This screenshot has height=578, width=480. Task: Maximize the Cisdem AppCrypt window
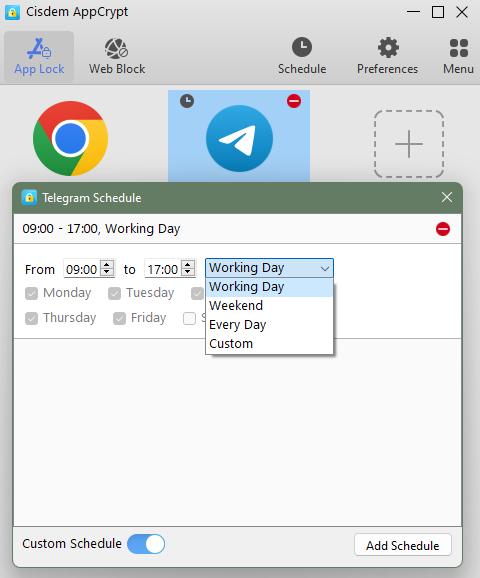click(438, 12)
